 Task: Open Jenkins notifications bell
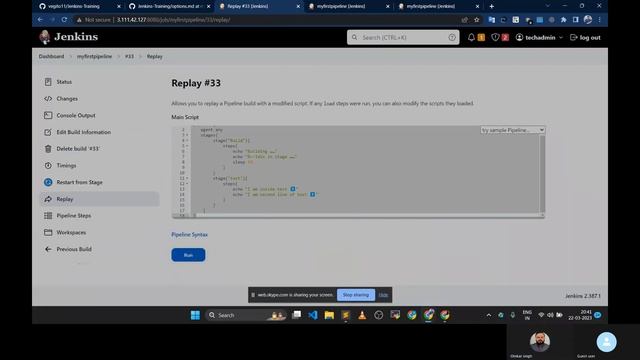(471, 37)
